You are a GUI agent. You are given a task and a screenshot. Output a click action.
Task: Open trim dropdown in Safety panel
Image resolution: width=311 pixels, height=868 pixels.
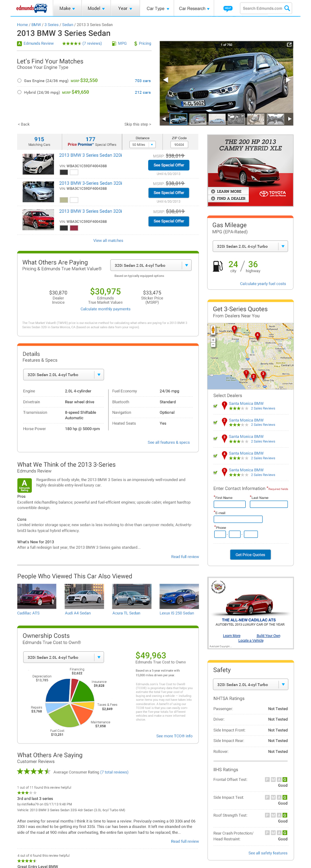[250, 684]
